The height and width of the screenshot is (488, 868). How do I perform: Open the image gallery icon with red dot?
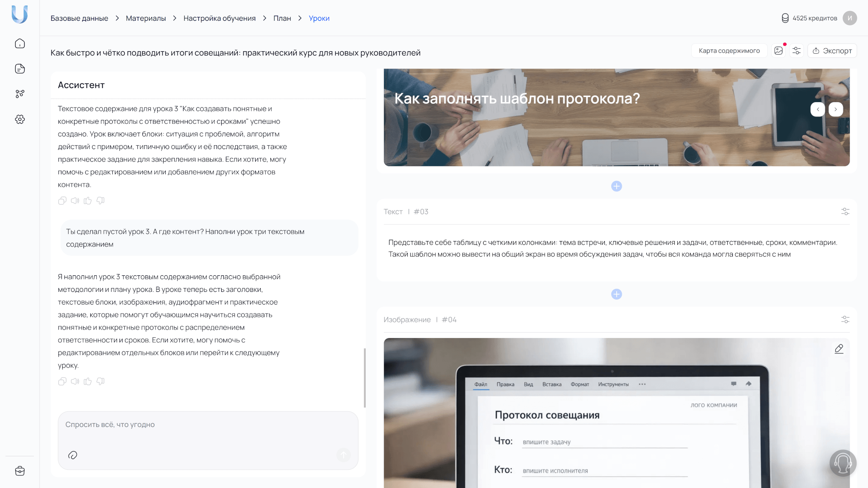pyautogui.click(x=779, y=51)
